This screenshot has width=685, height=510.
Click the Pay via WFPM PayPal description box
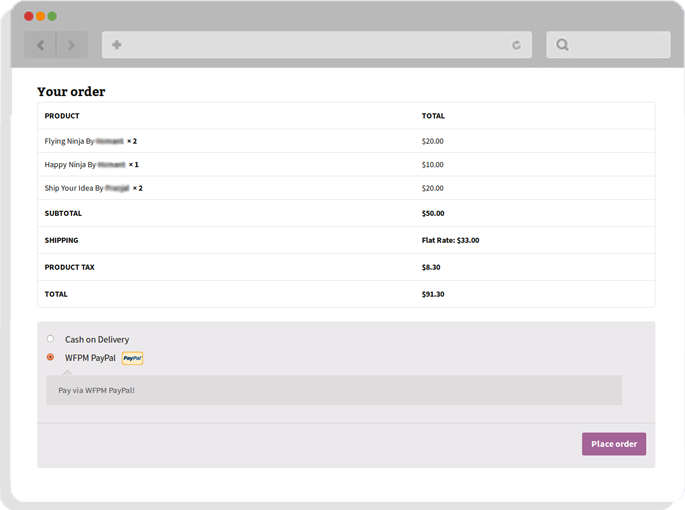coord(334,390)
